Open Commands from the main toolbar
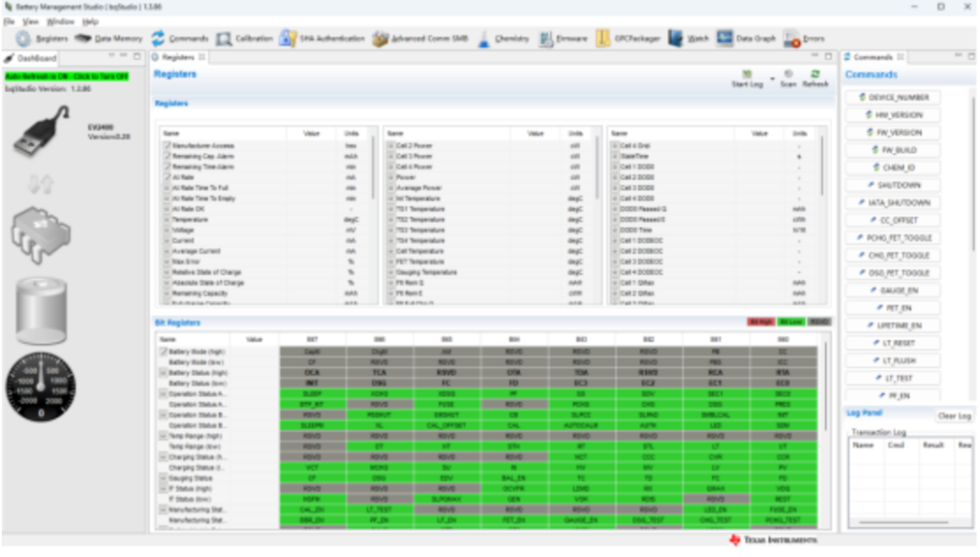The image size is (980, 557). tap(180, 39)
